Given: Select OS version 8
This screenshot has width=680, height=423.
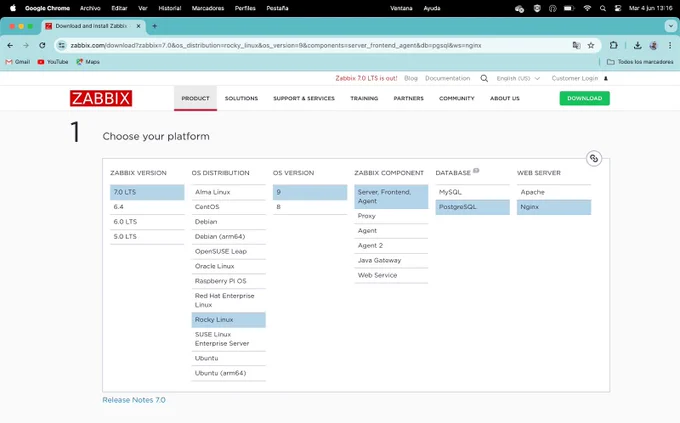Looking at the screenshot, I should click(x=310, y=207).
